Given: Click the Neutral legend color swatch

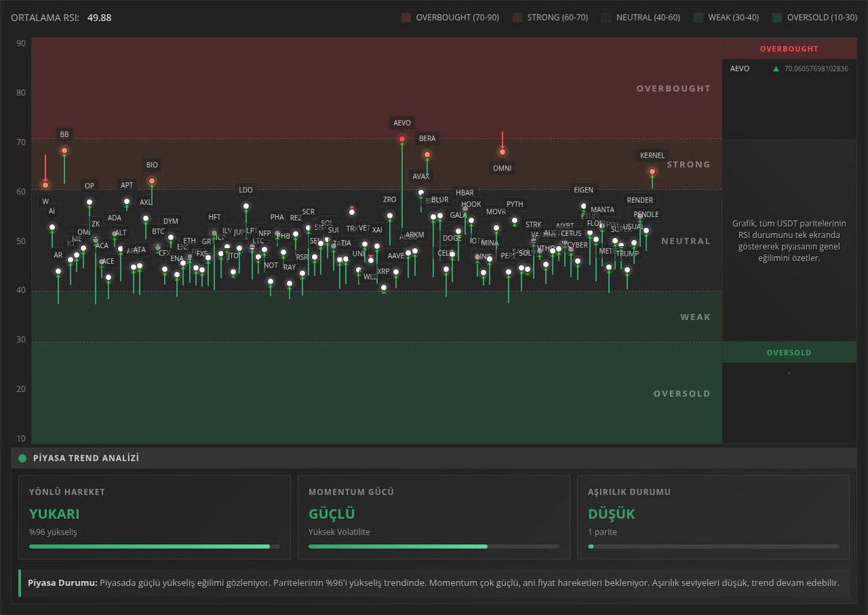Looking at the screenshot, I should pyautogui.click(x=606, y=17).
